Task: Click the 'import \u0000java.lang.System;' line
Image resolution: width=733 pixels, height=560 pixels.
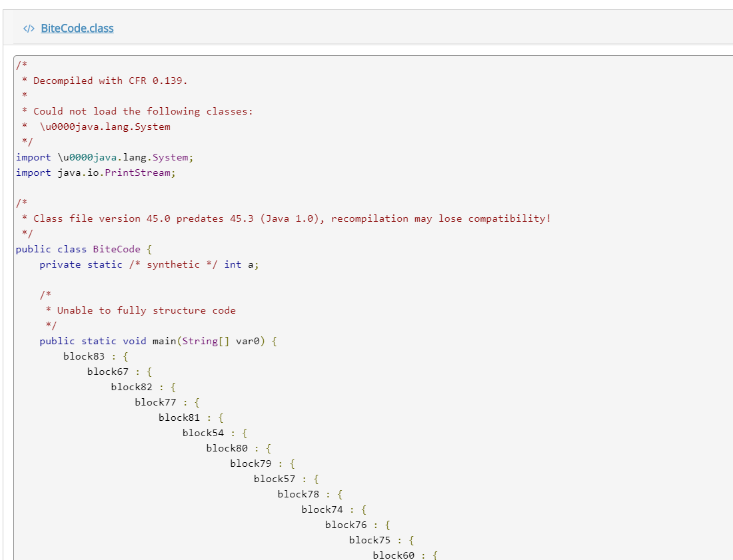Action: pyautogui.click(x=105, y=157)
